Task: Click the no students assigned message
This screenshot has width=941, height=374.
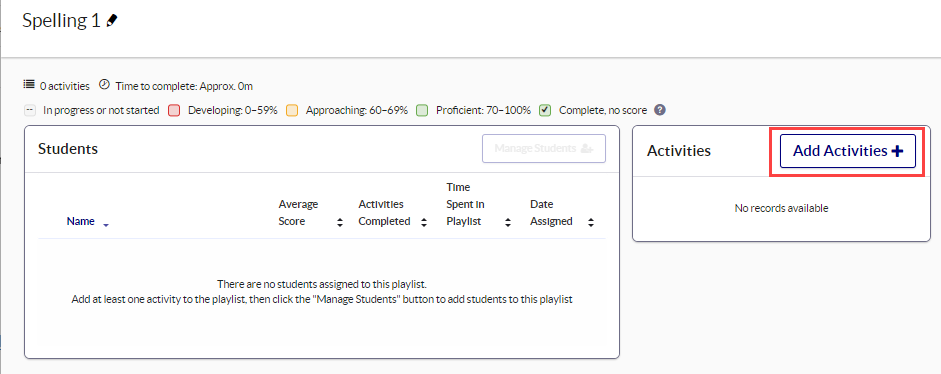Action: [322, 283]
